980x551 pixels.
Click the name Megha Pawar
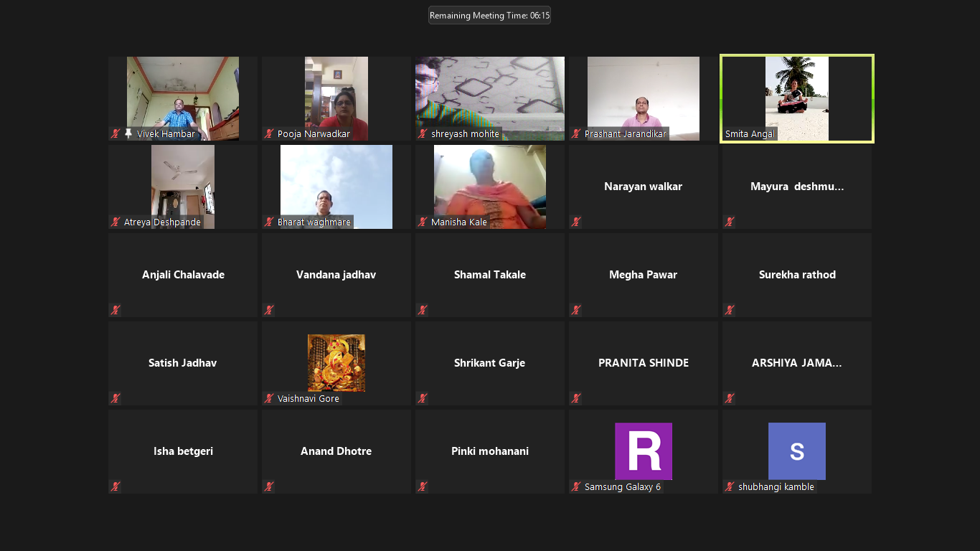pyautogui.click(x=644, y=275)
